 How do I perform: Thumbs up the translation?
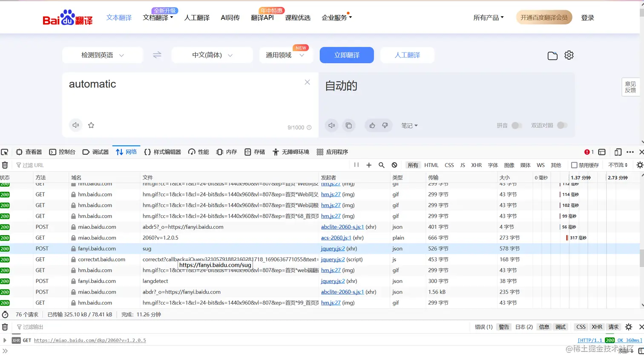coord(372,125)
